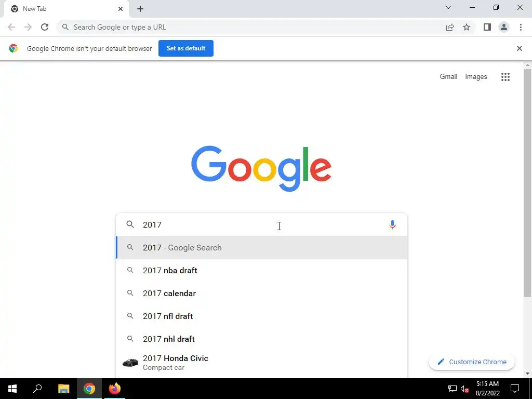Open the Gmail link
This screenshot has width=532, height=399.
pyautogui.click(x=448, y=77)
